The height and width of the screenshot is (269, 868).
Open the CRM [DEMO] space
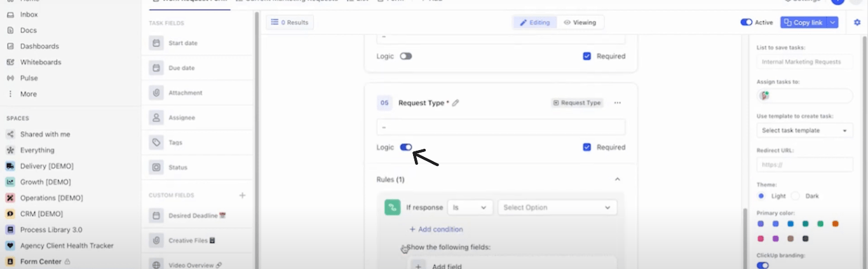tap(41, 214)
